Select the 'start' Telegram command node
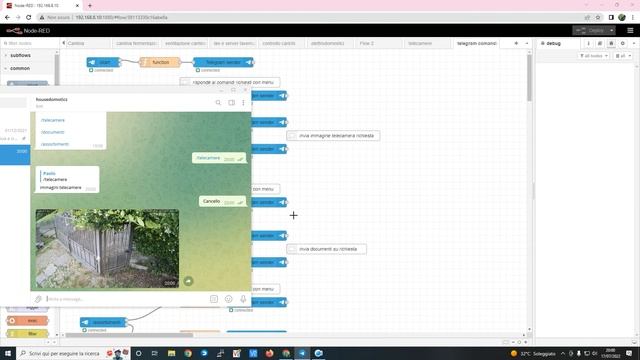Screen dimensions: 640x360 (x=104, y=62)
